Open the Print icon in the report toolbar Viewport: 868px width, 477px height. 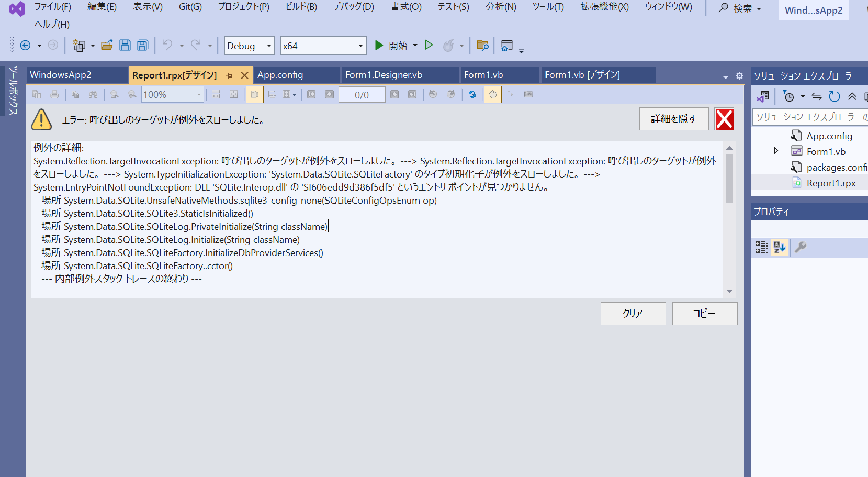click(x=55, y=94)
